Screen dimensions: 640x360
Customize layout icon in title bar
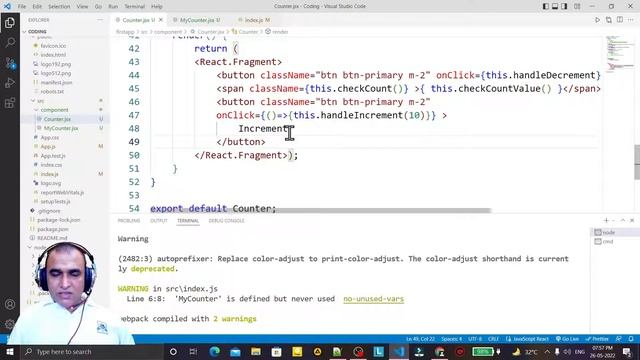[x=577, y=6]
